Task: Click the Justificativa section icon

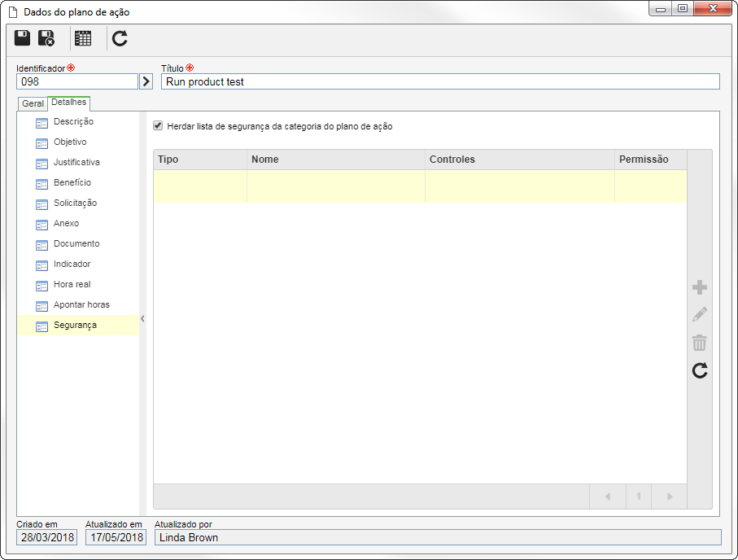Action: (x=41, y=164)
